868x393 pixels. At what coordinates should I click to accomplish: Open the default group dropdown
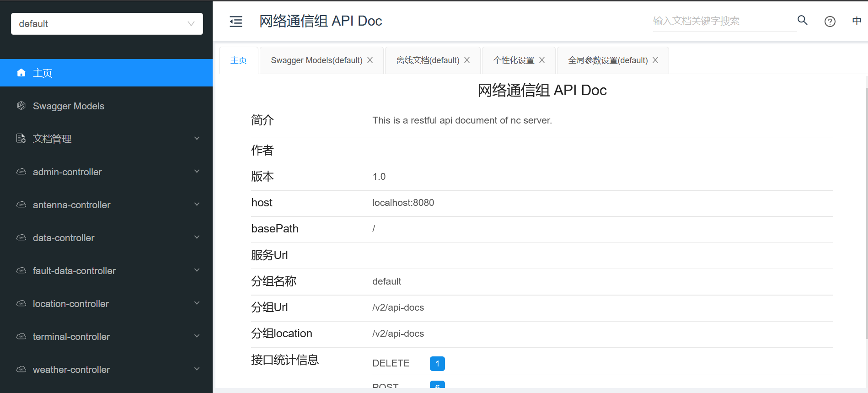(107, 24)
